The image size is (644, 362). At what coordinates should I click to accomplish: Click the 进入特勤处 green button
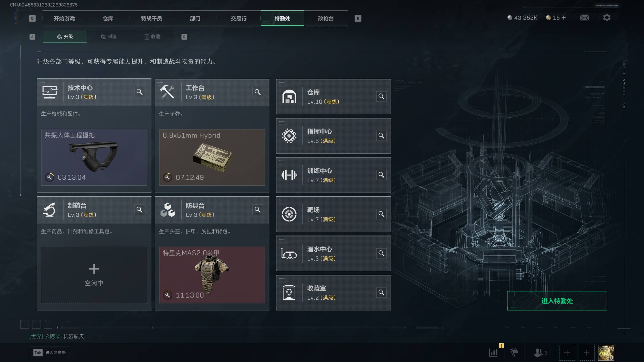(x=557, y=301)
